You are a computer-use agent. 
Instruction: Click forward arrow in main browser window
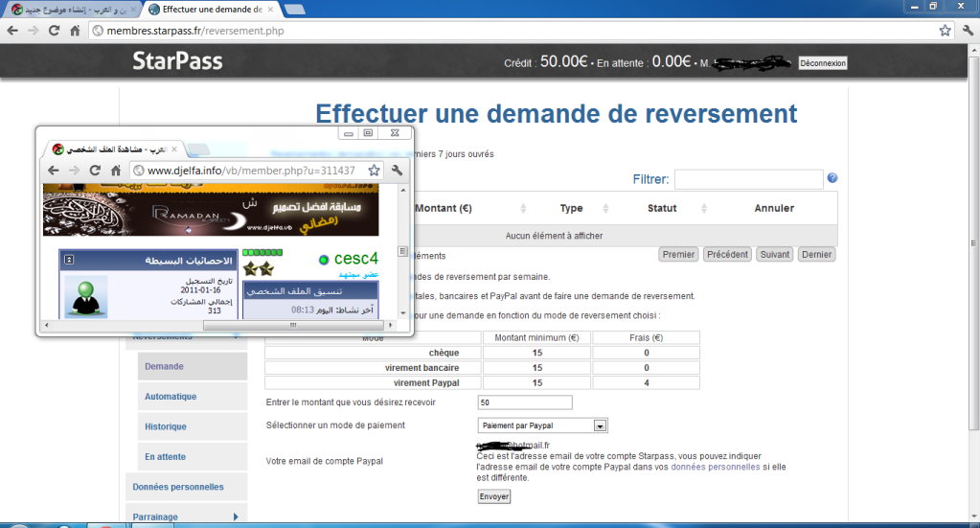coord(34,31)
